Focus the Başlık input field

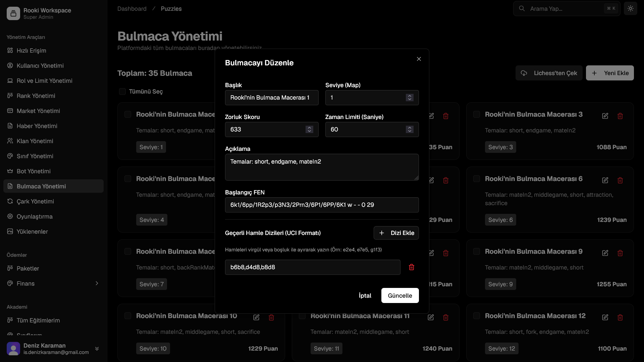(x=272, y=98)
